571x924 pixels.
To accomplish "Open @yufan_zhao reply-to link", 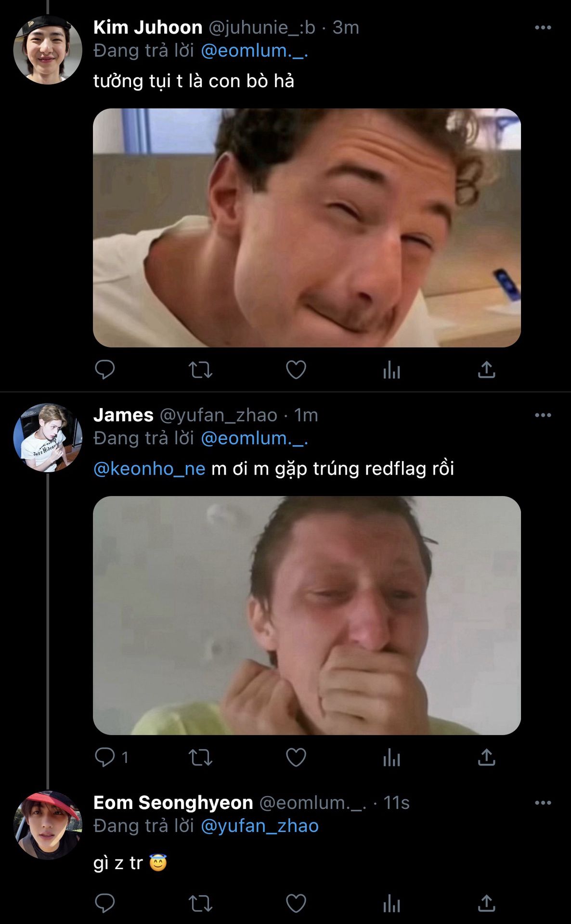I will point(260,826).
